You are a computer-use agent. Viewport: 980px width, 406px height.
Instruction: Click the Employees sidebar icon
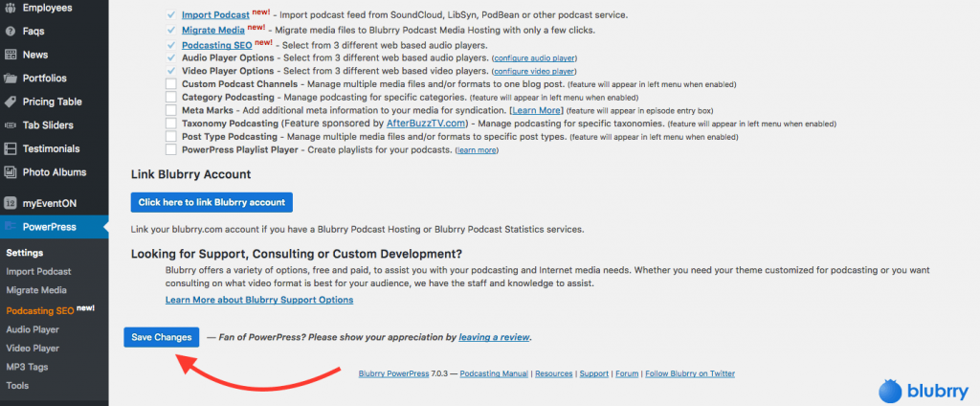coord(10,8)
